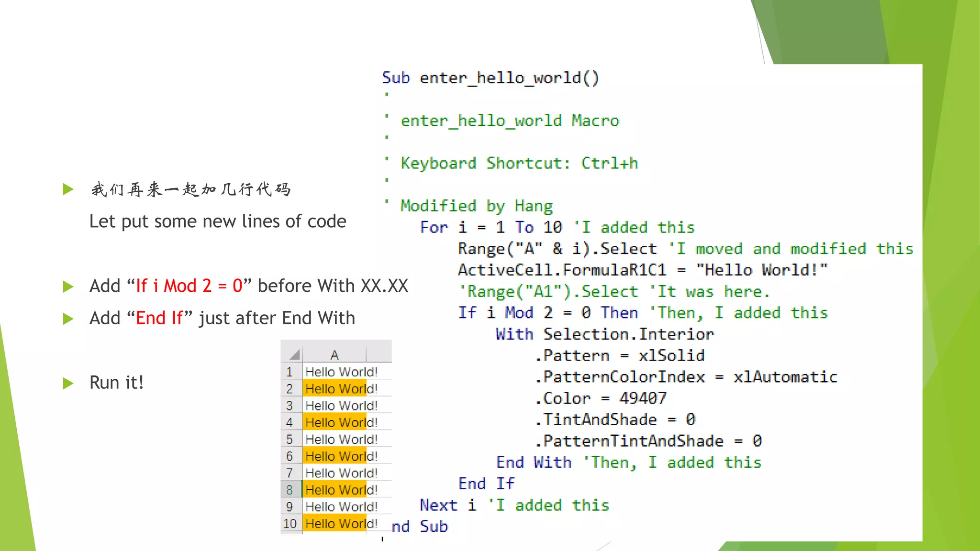The width and height of the screenshot is (980, 551).
Task: Click the 'Next i' code line
Action: pos(514,505)
